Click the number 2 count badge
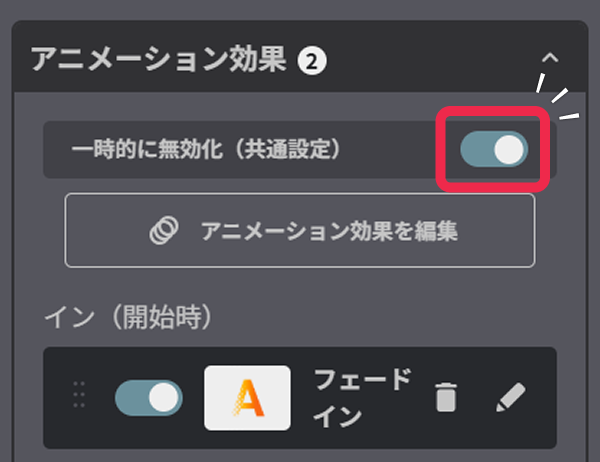The width and height of the screenshot is (600, 462). [x=312, y=61]
